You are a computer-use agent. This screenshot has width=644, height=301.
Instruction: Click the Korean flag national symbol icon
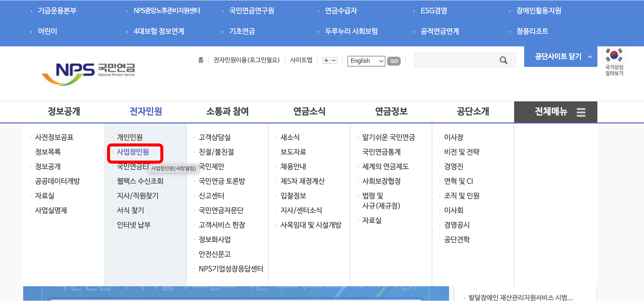614,55
